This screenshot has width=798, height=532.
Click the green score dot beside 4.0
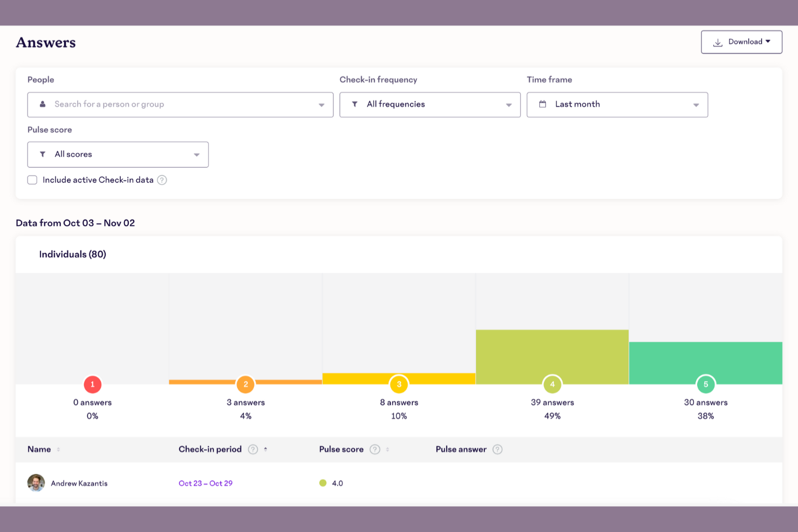[x=322, y=482]
